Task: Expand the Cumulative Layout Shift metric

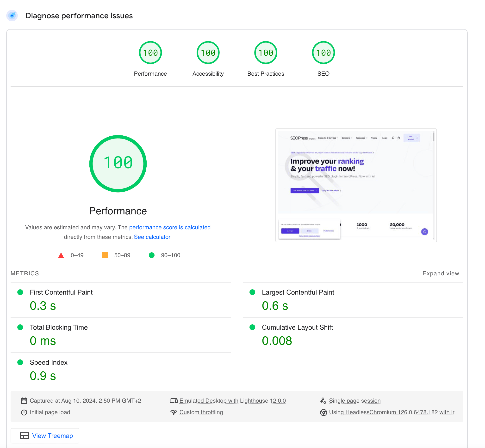Action: tap(297, 327)
